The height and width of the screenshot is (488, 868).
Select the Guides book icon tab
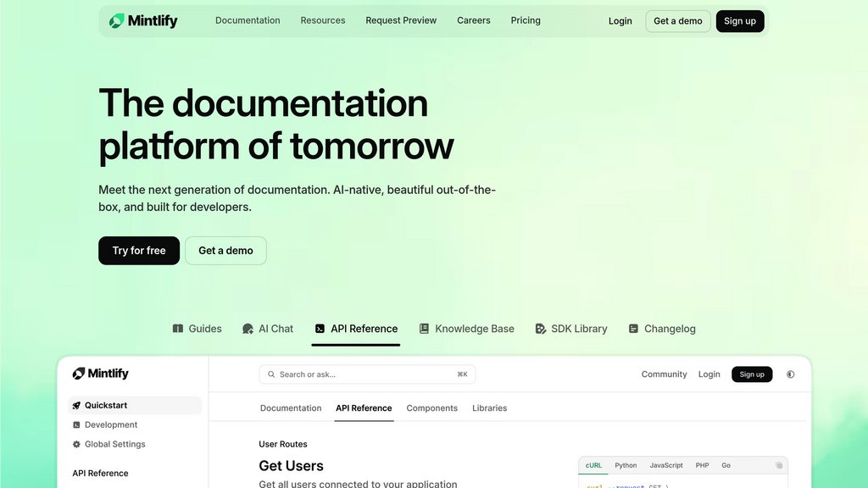click(197, 329)
